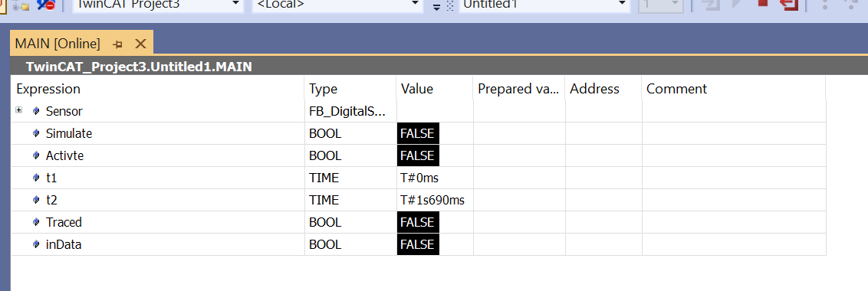This screenshot has width=868, height=291.
Task: Click the Prepared value cell for Simulate
Action: click(x=518, y=133)
